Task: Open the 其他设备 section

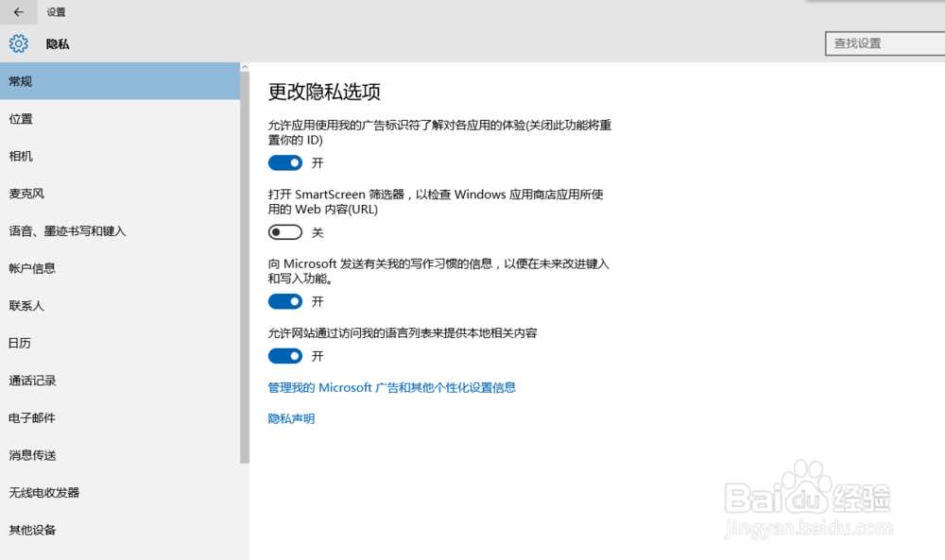Action: tap(120, 529)
